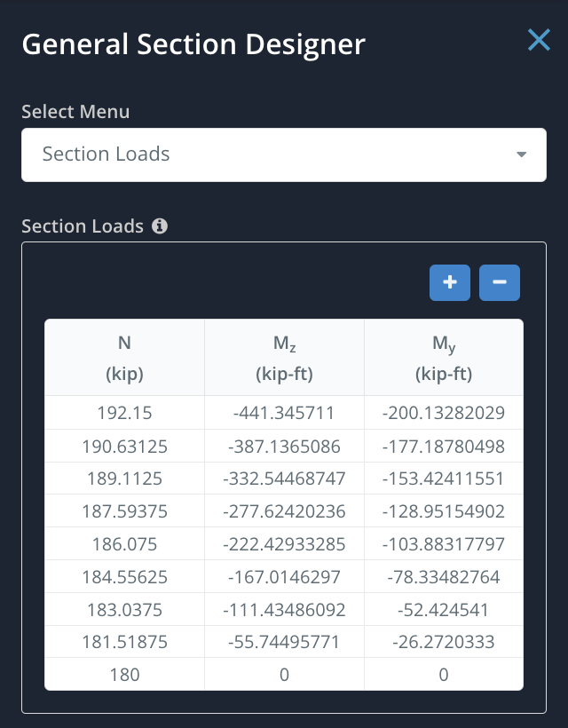Click the My (kip-ft) column header
Viewport: 568px width, 728px height.
click(444, 358)
